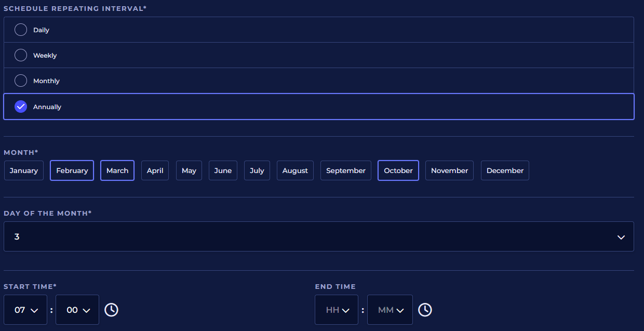Select the Daily interval radio button
Screen dimensions: 644x331
[x=21, y=30]
